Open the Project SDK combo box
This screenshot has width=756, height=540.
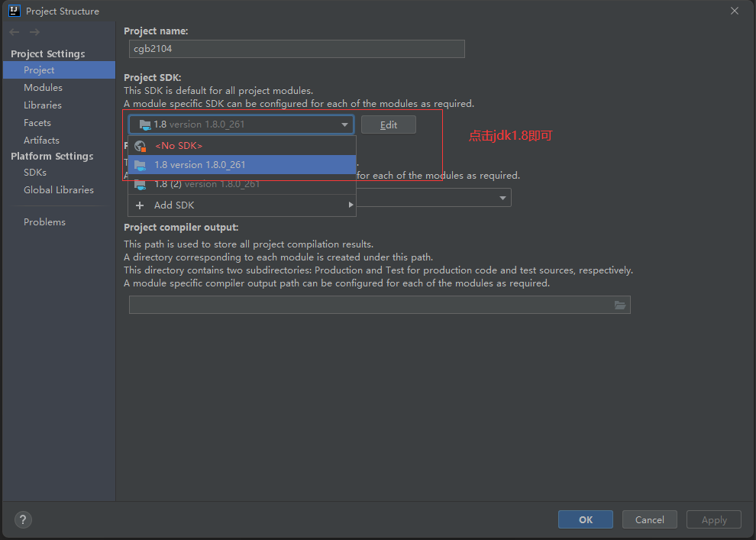point(241,124)
